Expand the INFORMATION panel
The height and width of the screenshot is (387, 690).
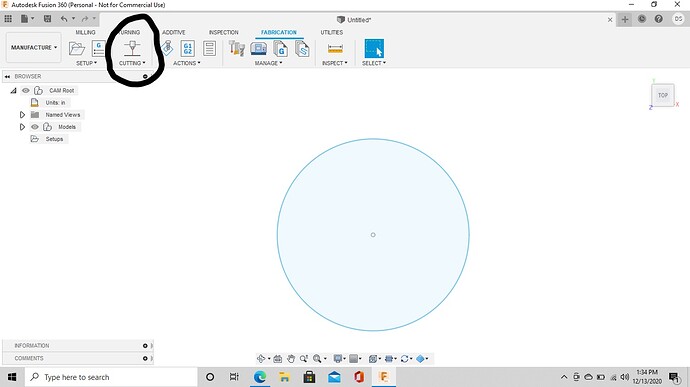(x=145, y=346)
